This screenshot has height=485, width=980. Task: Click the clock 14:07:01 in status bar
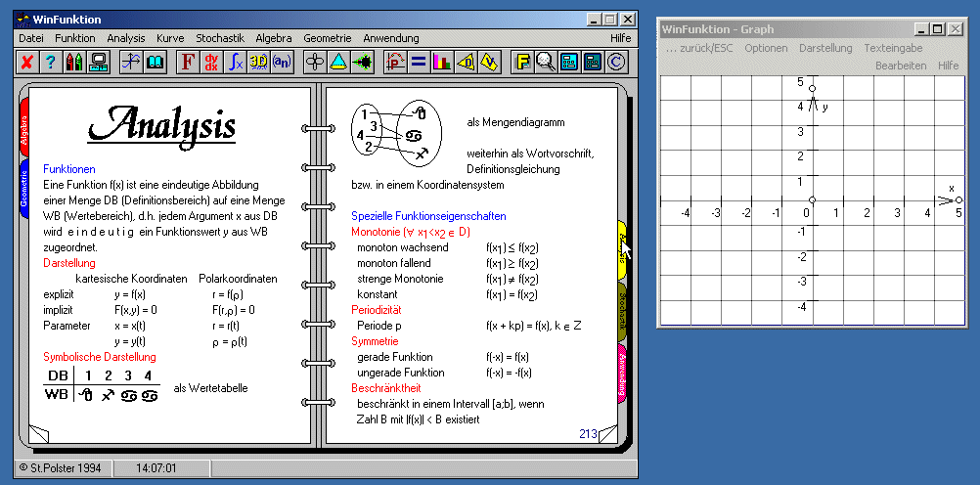(156, 468)
